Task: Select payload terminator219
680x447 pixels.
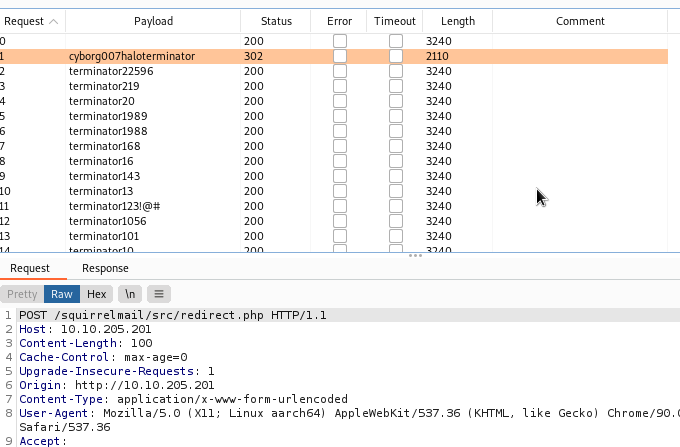Action: coord(104,86)
